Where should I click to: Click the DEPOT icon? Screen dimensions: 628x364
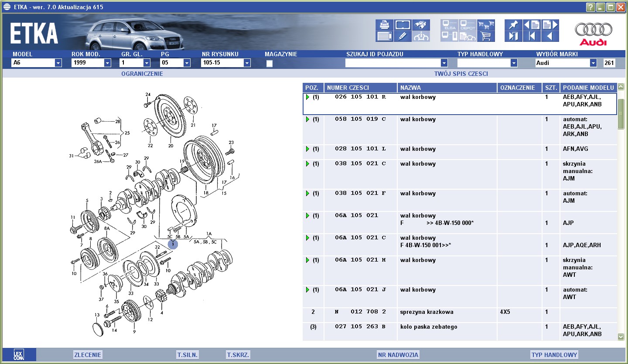468,25
